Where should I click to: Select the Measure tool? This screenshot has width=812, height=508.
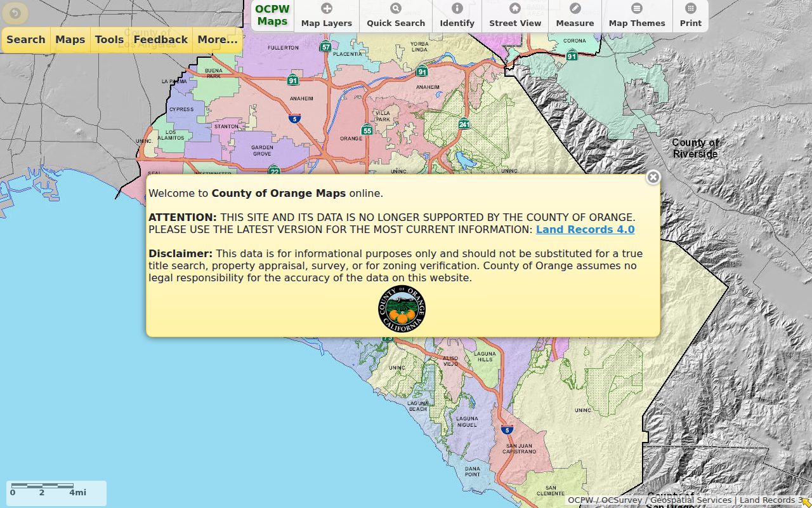point(575,16)
